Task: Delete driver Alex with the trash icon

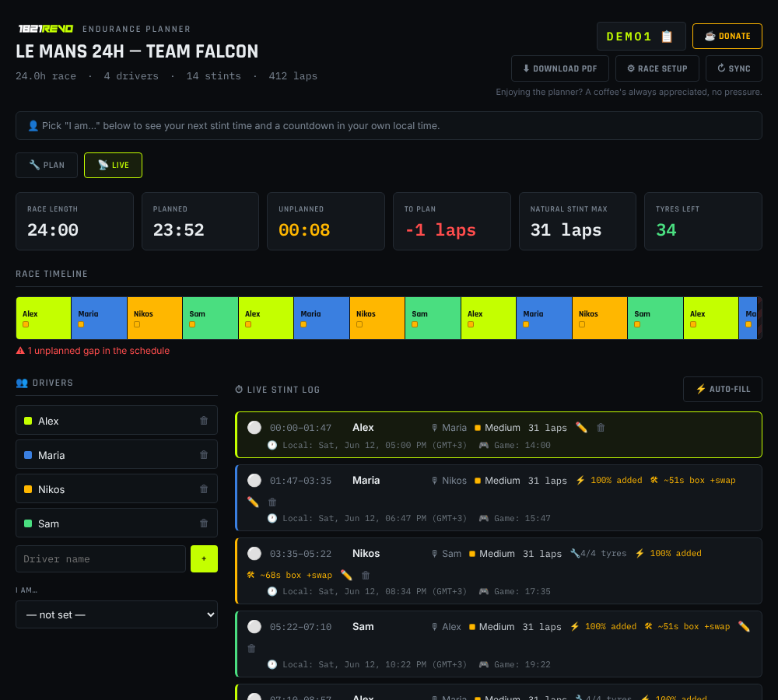Action: [x=203, y=421]
